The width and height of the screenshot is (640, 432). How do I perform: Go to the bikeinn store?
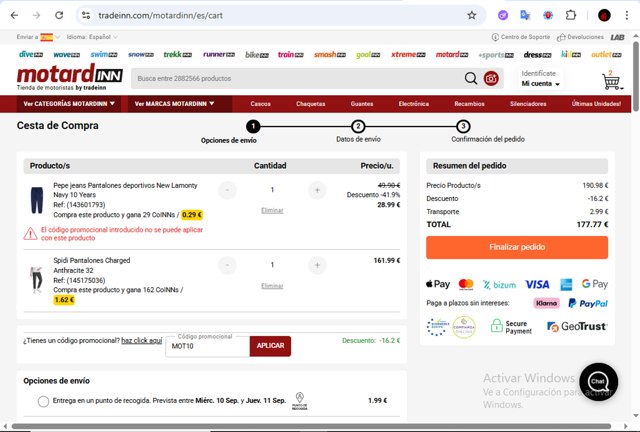[257, 54]
